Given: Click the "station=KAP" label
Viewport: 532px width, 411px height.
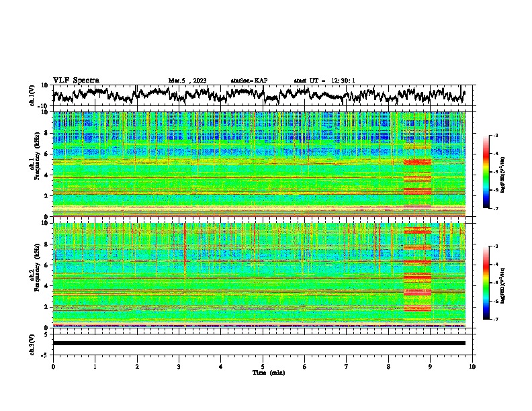Looking at the screenshot, I should (x=249, y=81).
